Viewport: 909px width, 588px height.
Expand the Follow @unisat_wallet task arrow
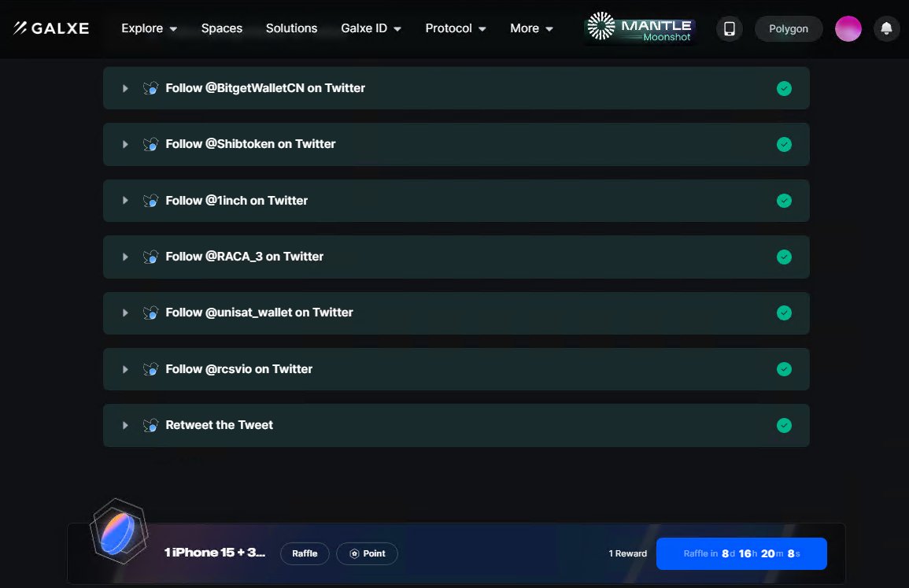pyautogui.click(x=125, y=312)
